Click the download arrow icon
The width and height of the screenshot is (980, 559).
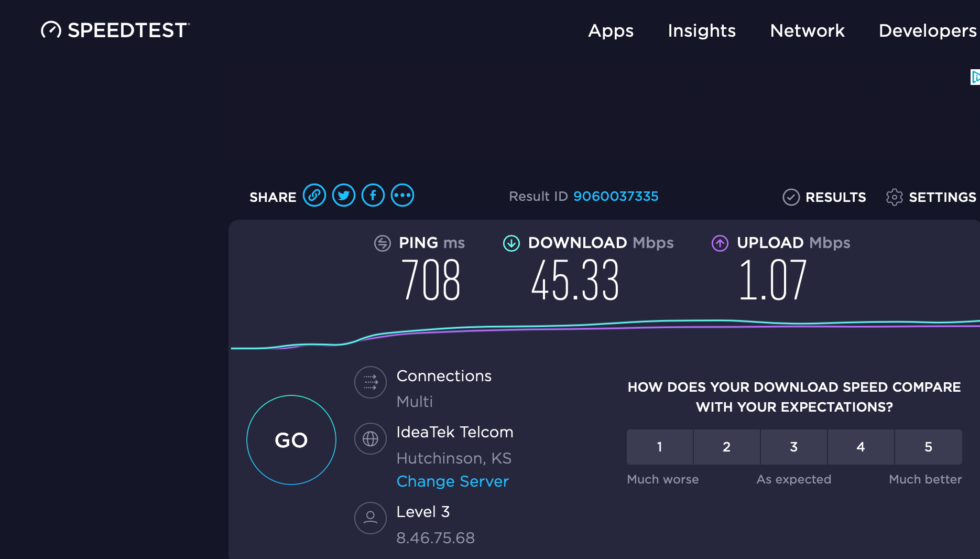coord(511,243)
